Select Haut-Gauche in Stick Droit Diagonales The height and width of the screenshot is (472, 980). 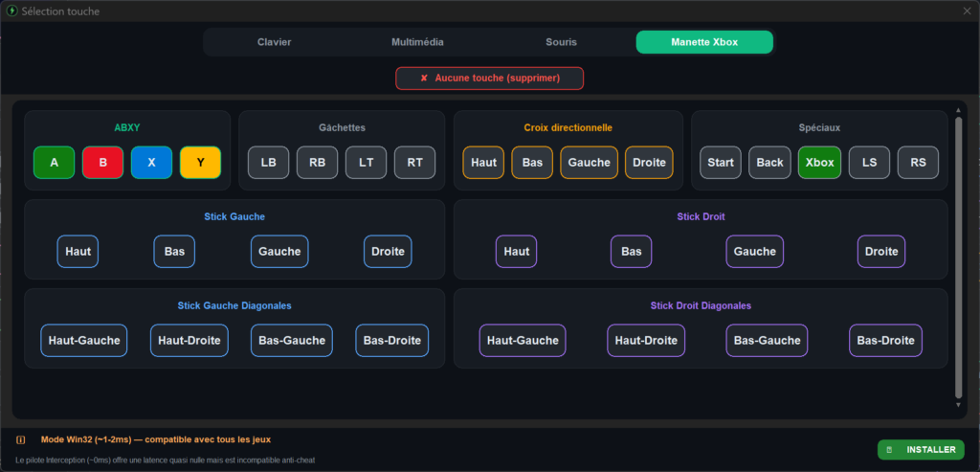523,341
